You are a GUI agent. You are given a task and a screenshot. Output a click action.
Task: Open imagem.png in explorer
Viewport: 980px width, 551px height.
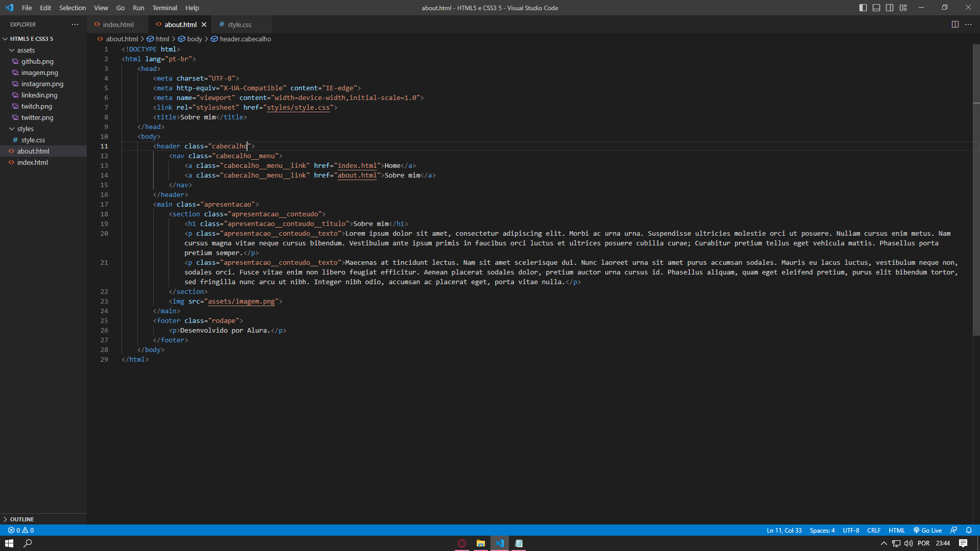click(x=43, y=72)
